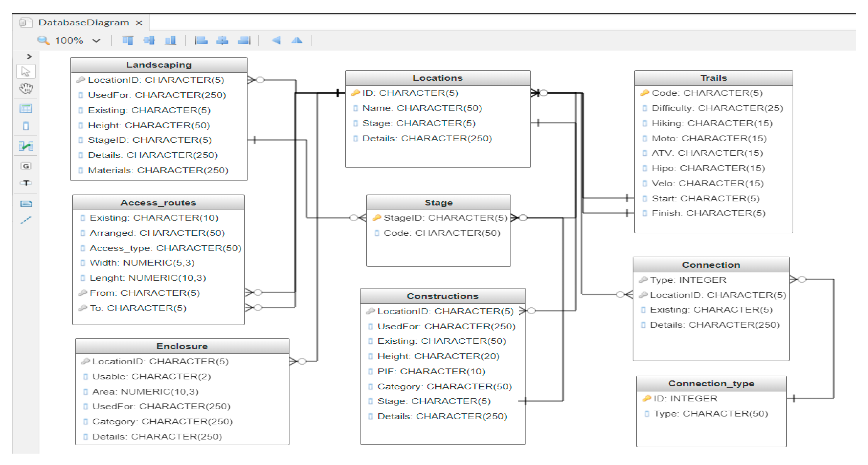Click the flip horizontal arrow icon
Image resolution: width=868 pixels, height=465 pixels.
point(276,40)
